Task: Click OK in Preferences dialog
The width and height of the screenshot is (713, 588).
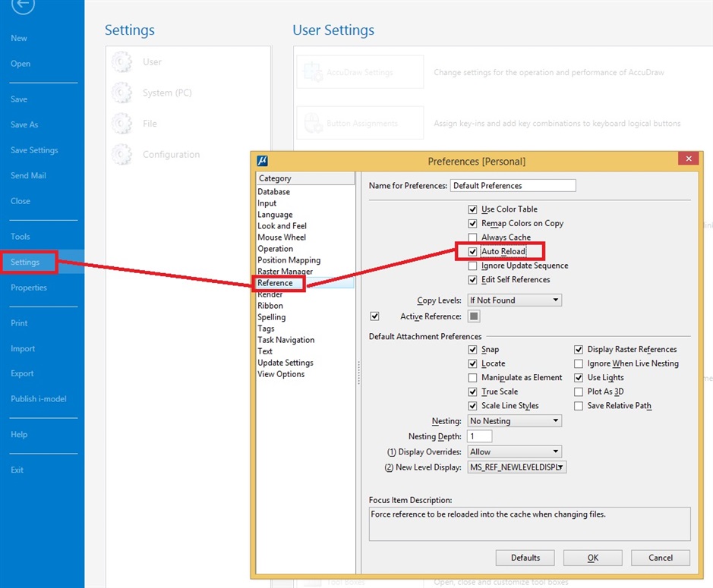Action: click(593, 558)
